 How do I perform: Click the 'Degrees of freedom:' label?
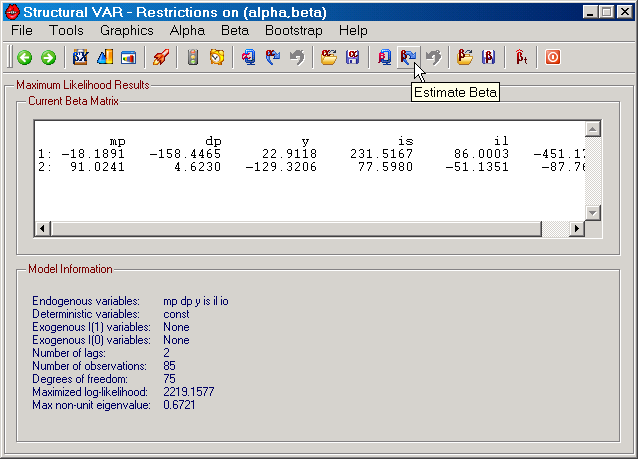click(80, 379)
